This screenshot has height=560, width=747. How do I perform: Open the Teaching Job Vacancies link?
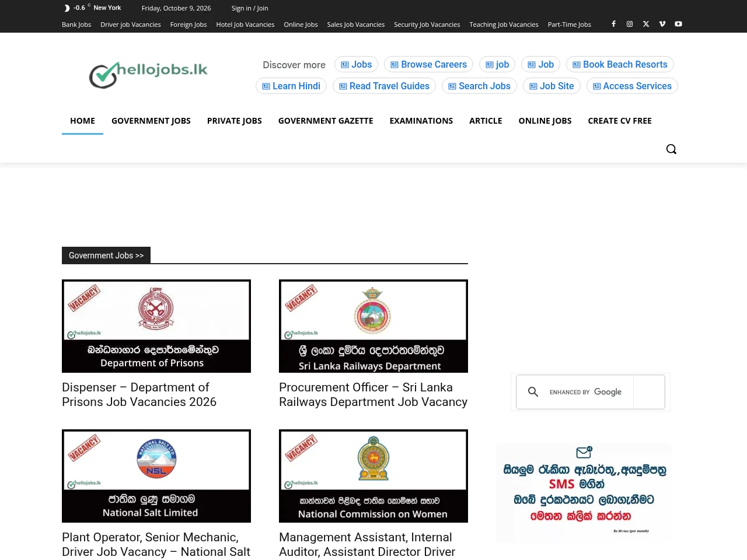(504, 24)
